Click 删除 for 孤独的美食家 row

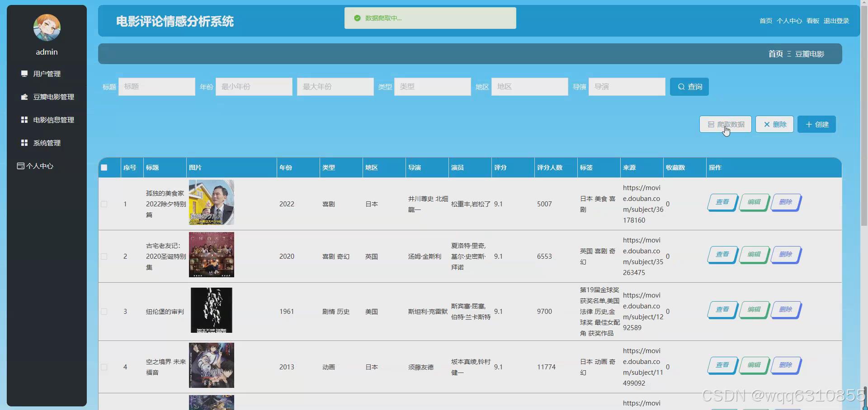click(786, 202)
